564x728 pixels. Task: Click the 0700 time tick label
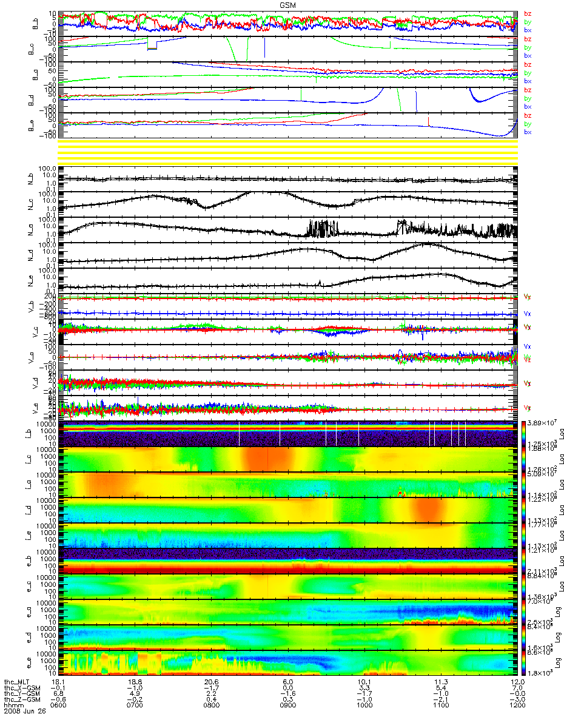135,706
